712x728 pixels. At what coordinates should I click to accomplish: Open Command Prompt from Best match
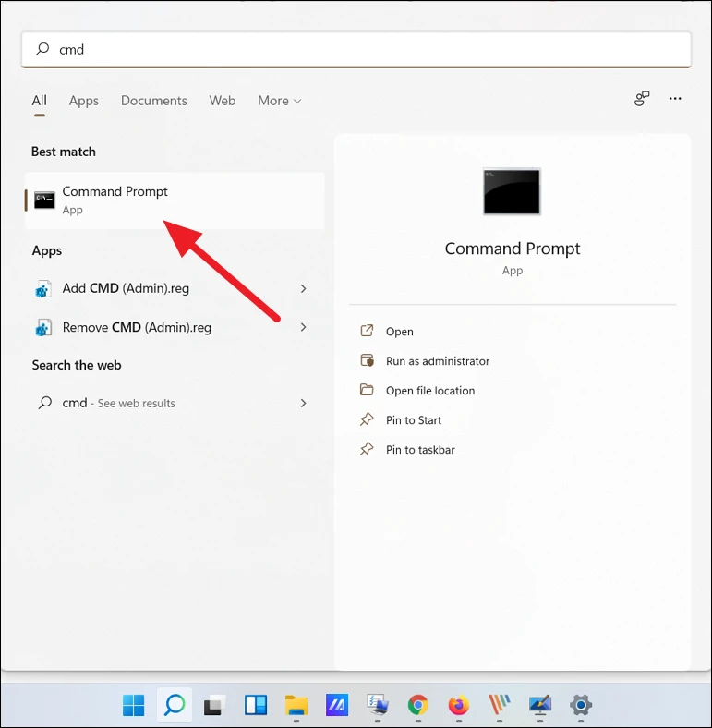(x=115, y=200)
